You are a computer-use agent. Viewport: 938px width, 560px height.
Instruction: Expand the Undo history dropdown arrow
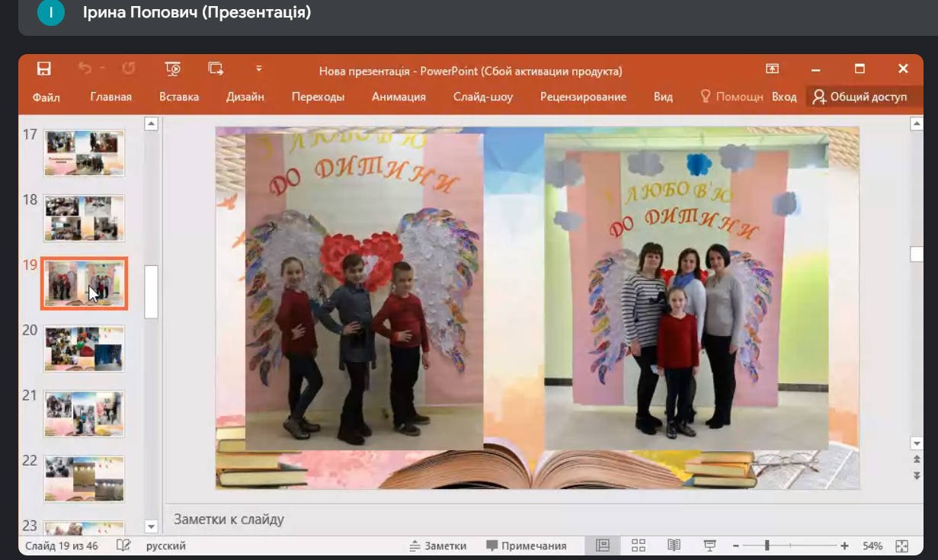(x=103, y=69)
